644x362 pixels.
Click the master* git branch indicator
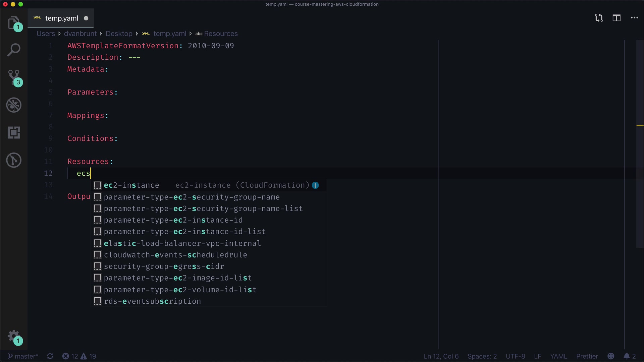tap(23, 356)
